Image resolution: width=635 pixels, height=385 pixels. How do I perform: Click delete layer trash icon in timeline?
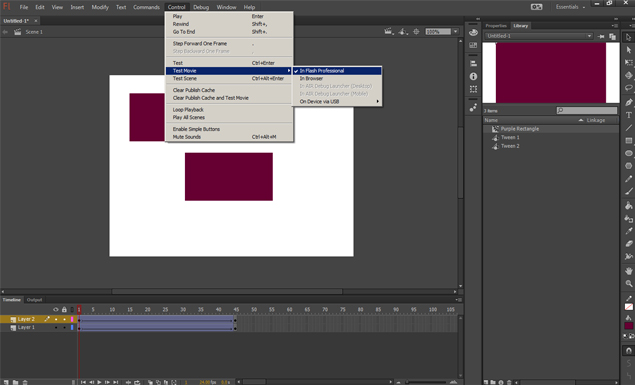(x=25, y=382)
